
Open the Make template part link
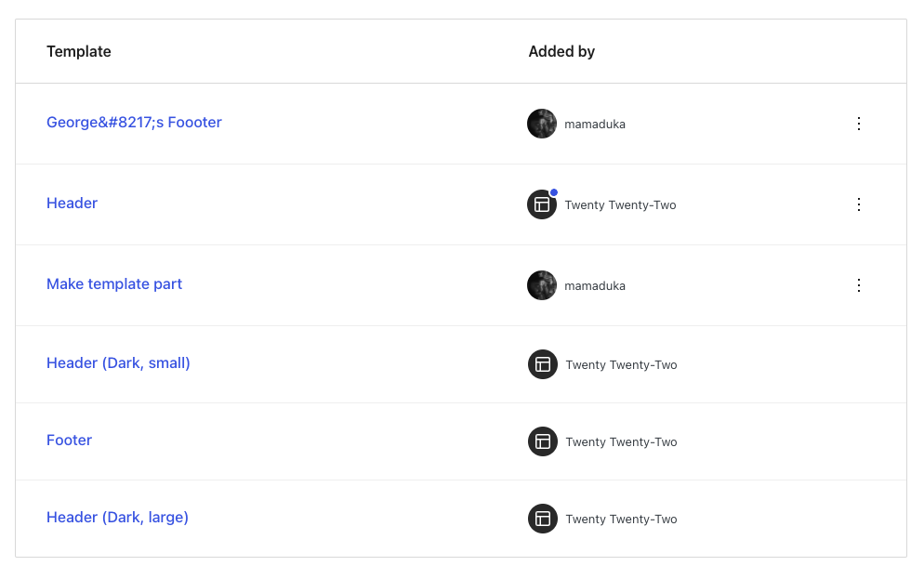114,283
